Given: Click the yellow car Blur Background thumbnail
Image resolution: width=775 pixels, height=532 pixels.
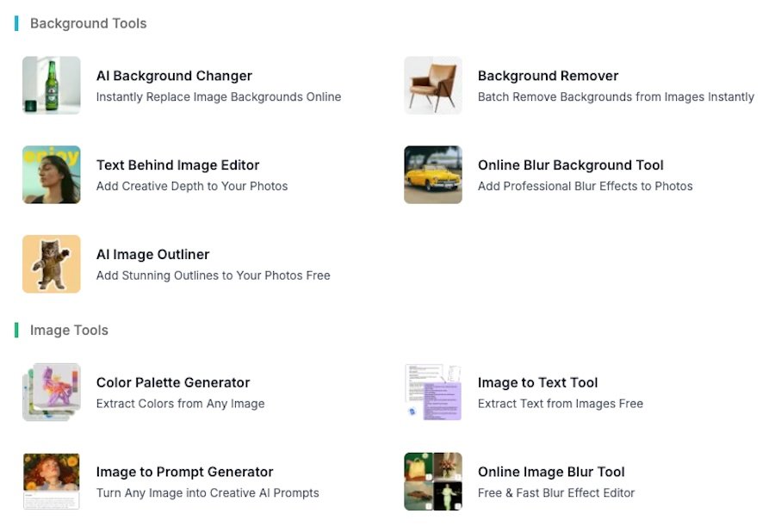Looking at the screenshot, I should point(432,175).
